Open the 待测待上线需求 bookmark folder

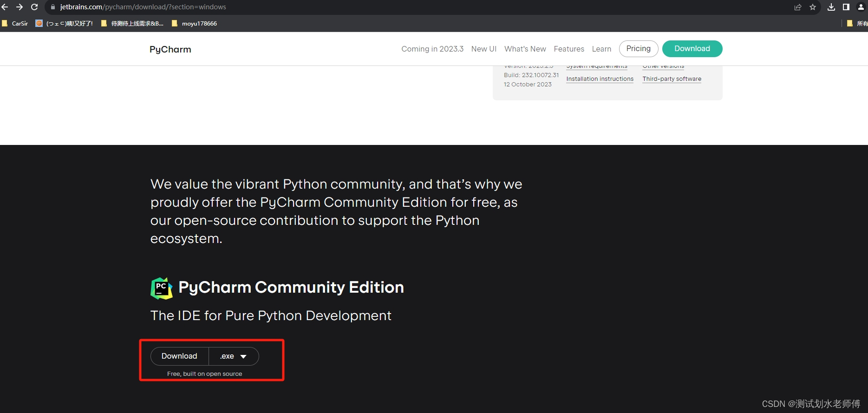click(x=132, y=23)
